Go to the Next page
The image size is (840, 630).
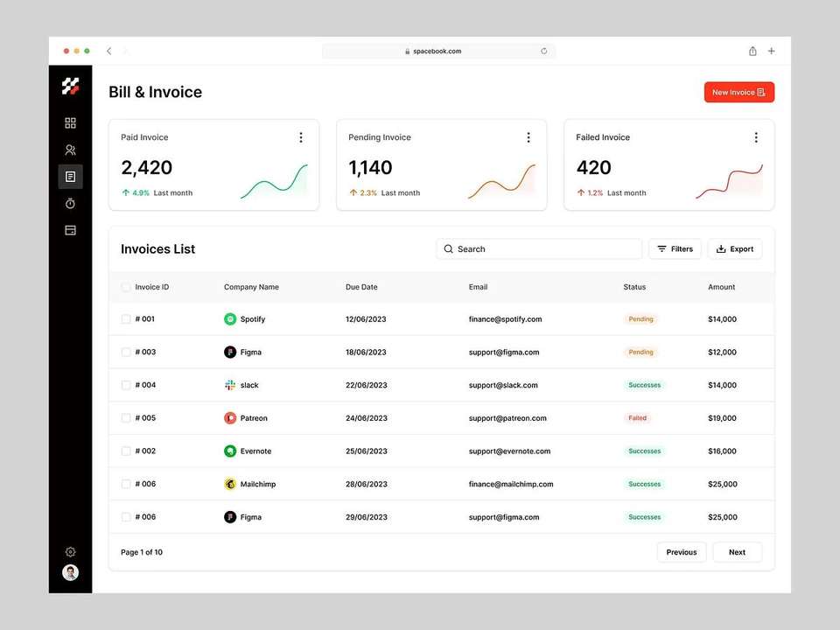(x=737, y=552)
